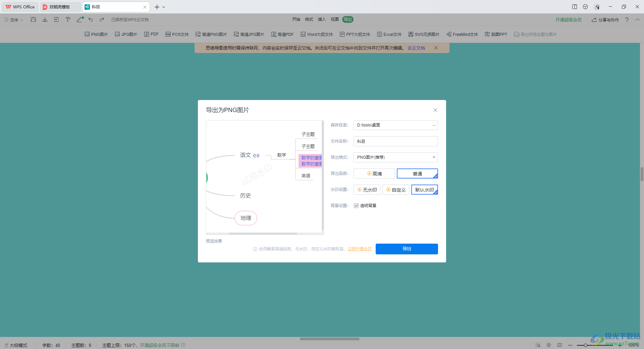Toggle 透明背景 checkbox
This screenshot has height=349, width=644.
click(356, 206)
